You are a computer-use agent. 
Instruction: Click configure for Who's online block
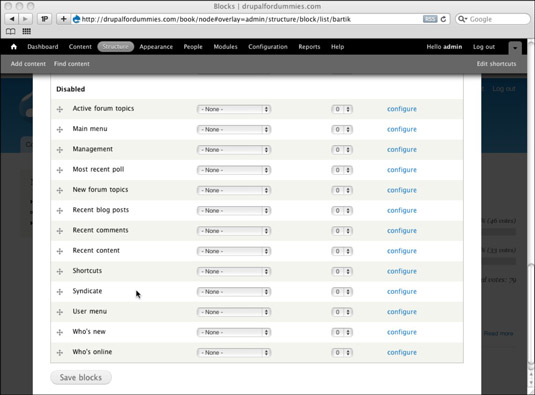402,352
